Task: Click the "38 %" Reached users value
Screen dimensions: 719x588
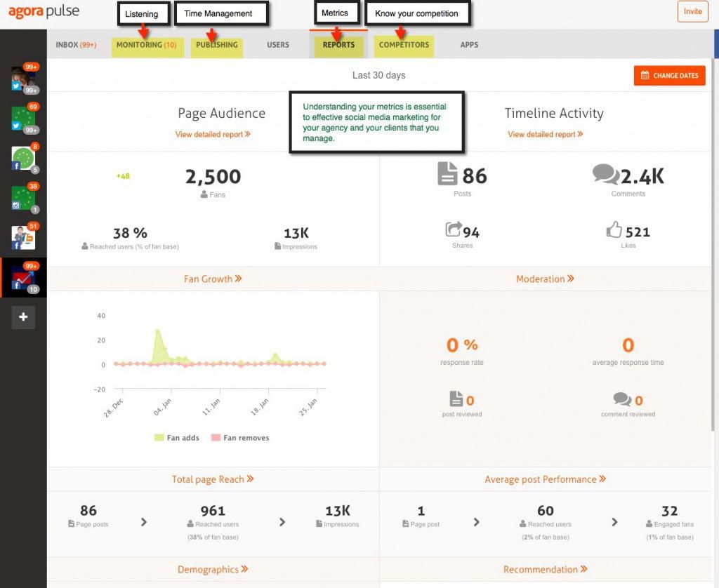Action: click(x=130, y=233)
